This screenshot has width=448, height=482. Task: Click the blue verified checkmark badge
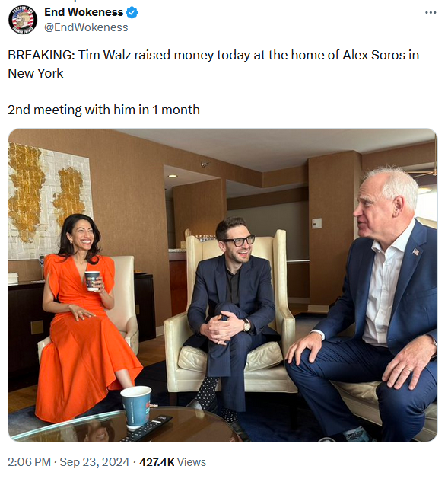(132, 13)
